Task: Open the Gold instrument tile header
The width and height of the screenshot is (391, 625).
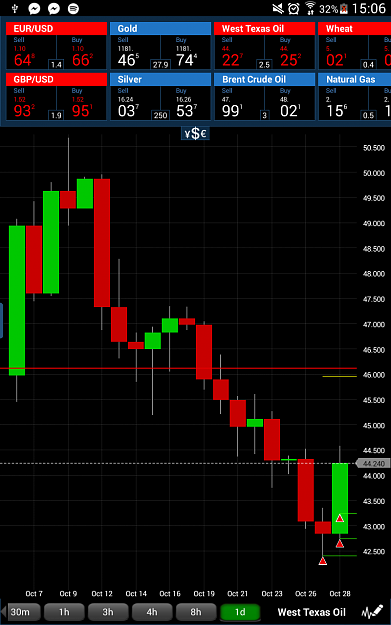Action: pyautogui.click(x=160, y=29)
